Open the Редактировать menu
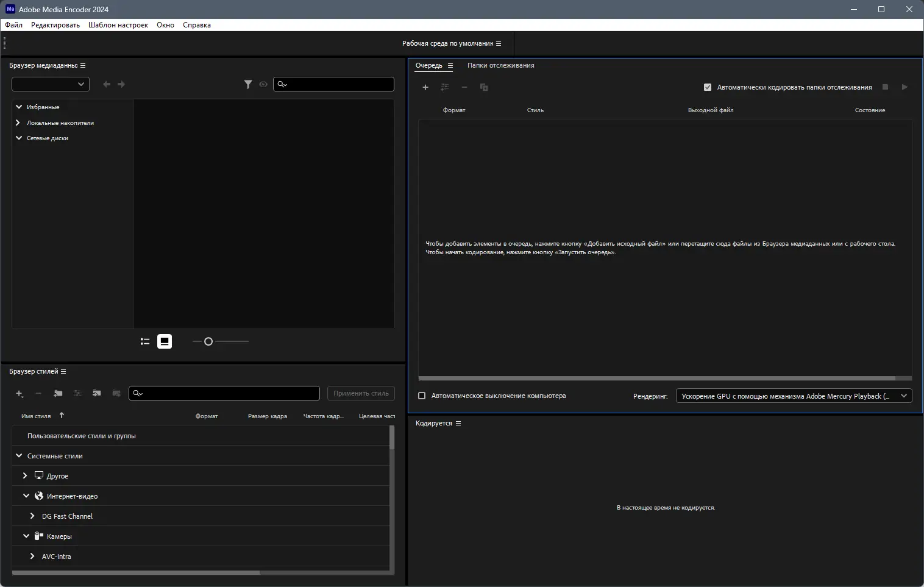Screen dimensions: 924x587 [x=55, y=25]
